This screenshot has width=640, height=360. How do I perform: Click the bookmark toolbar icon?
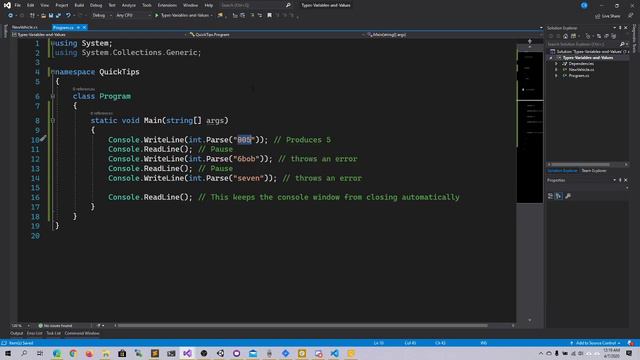pyautogui.click(x=269, y=16)
